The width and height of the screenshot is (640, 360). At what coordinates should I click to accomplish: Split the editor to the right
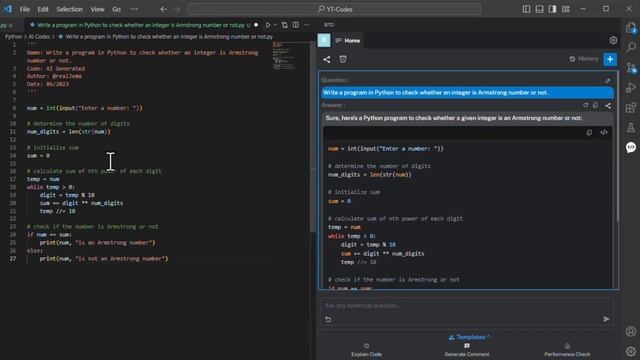tap(296, 25)
